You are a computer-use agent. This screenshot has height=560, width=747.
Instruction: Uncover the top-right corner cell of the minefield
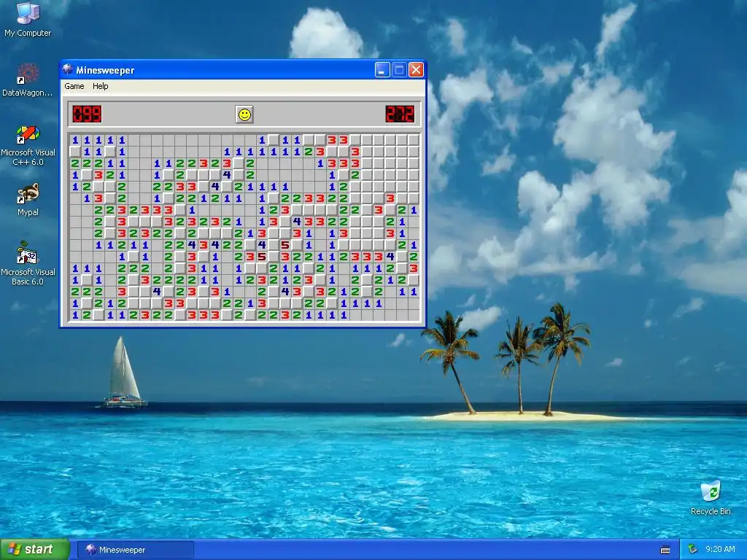[414, 140]
